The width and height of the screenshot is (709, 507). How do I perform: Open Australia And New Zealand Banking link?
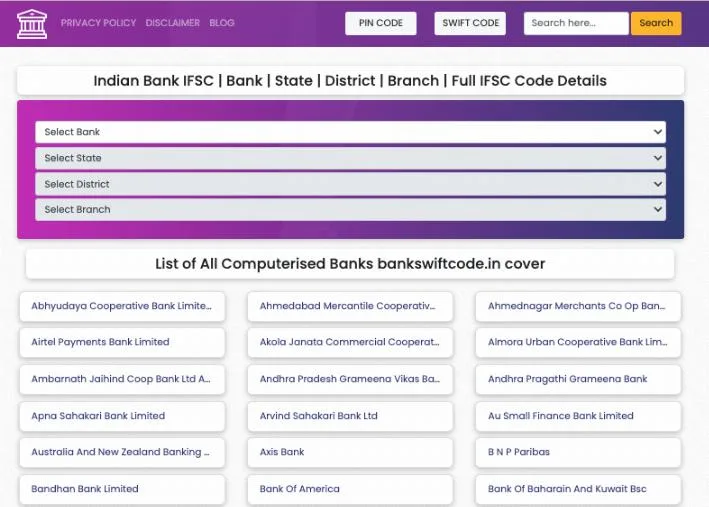[x=122, y=452]
